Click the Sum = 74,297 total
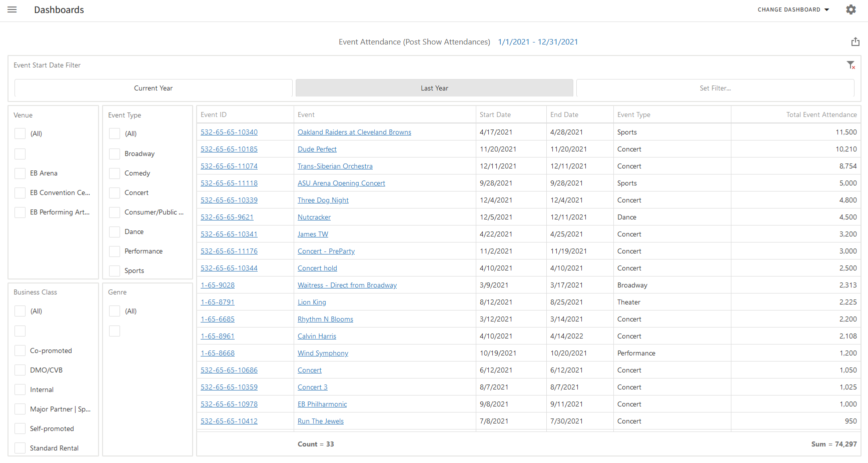 tap(834, 444)
